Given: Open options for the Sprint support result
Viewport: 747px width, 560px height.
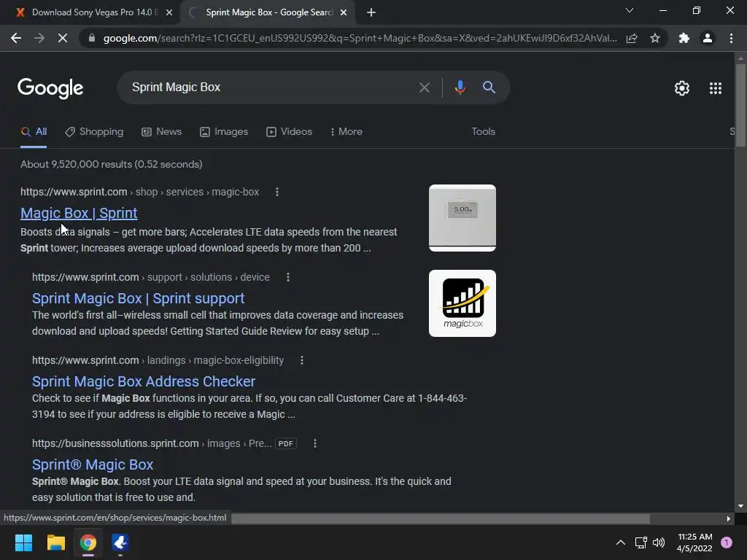Looking at the screenshot, I should click(287, 277).
